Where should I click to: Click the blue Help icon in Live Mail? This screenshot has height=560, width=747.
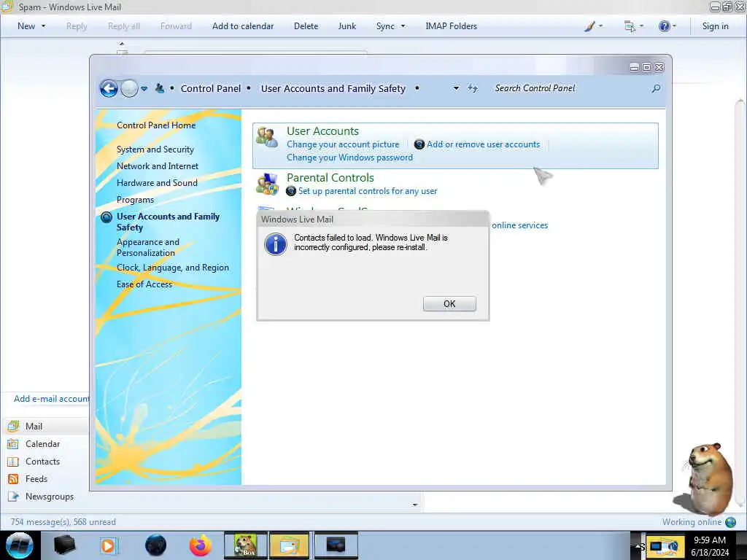(664, 26)
